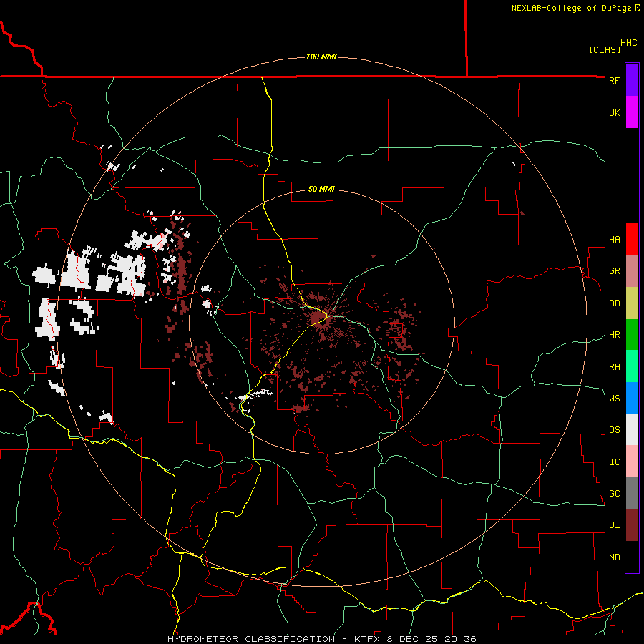Click the BI dark-red legend swatch
644x644 pixels.
point(632,525)
